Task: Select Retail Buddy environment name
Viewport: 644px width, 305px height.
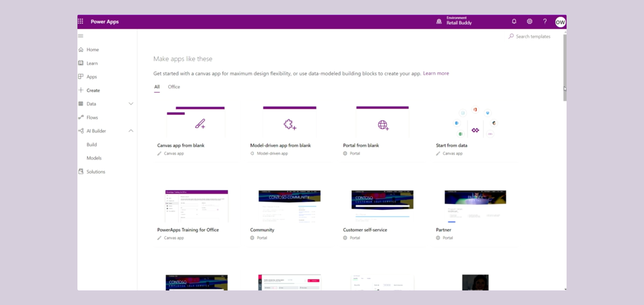Action: [x=459, y=23]
